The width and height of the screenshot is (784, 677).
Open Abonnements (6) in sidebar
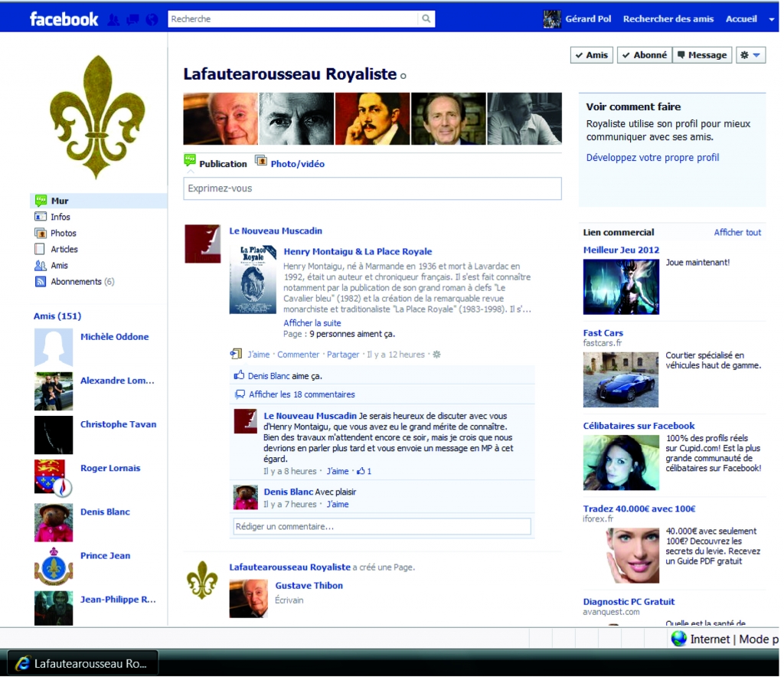(83, 282)
